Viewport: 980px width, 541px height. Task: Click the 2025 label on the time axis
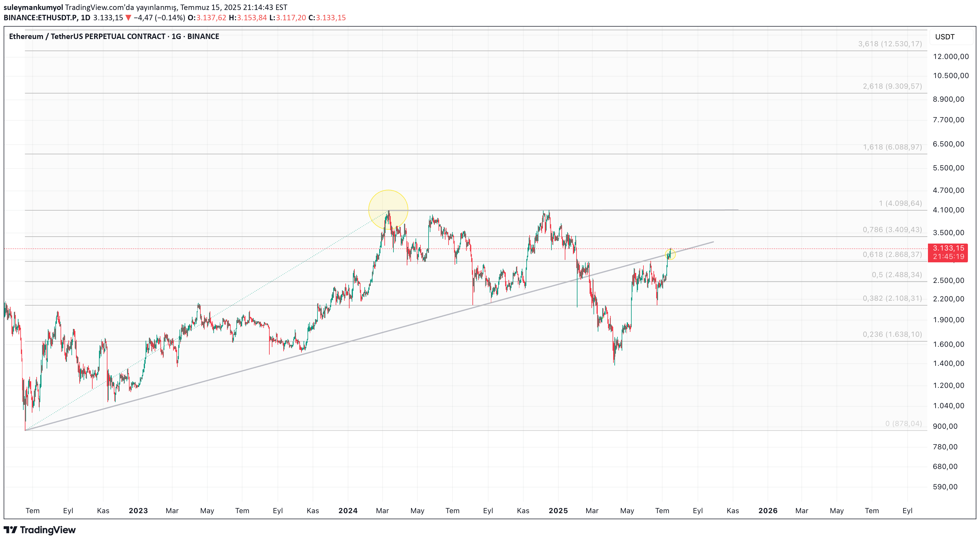(x=558, y=510)
